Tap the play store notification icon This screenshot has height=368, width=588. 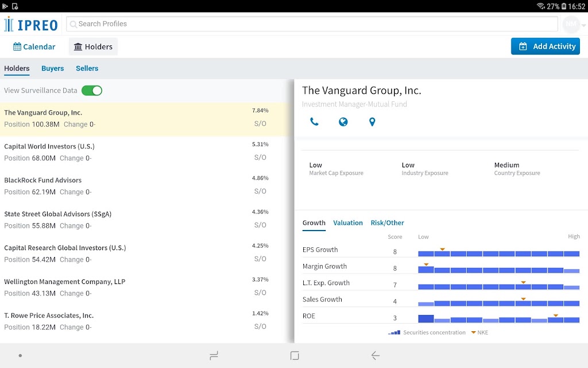click(x=5, y=6)
